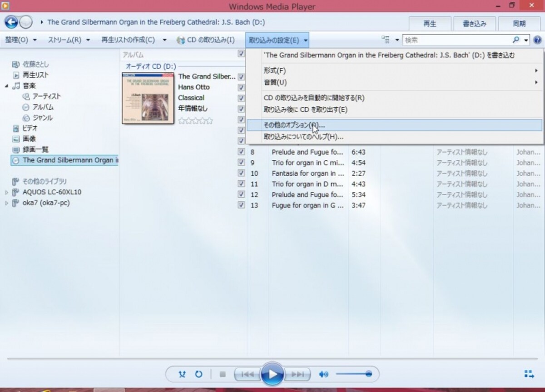545x392 pixels.
Task: Mute the speaker icon
Action: [x=323, y=374]
